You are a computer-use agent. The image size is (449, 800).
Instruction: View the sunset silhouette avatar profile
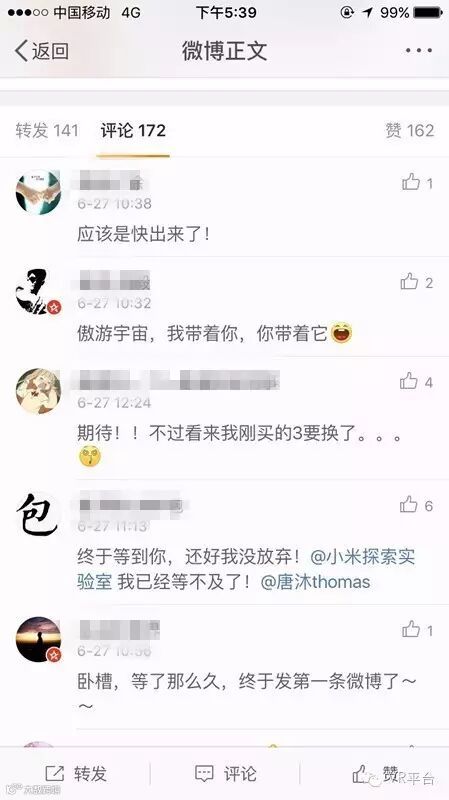click(38, 640)
